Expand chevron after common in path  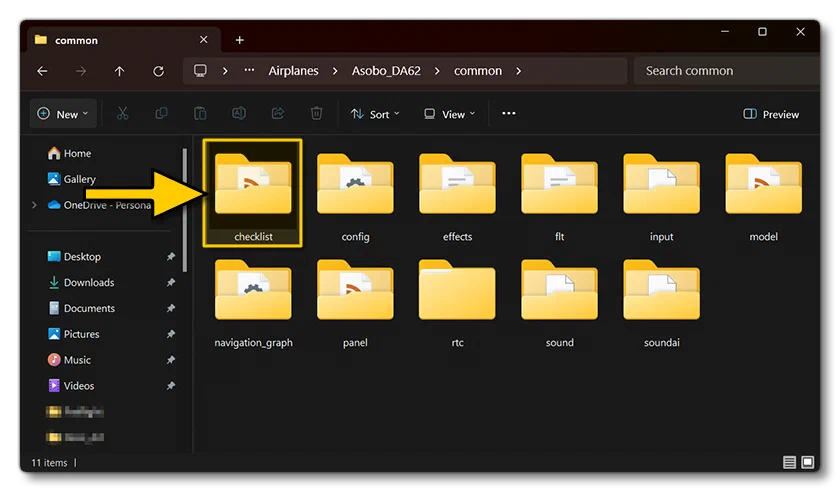pos(519,71)
